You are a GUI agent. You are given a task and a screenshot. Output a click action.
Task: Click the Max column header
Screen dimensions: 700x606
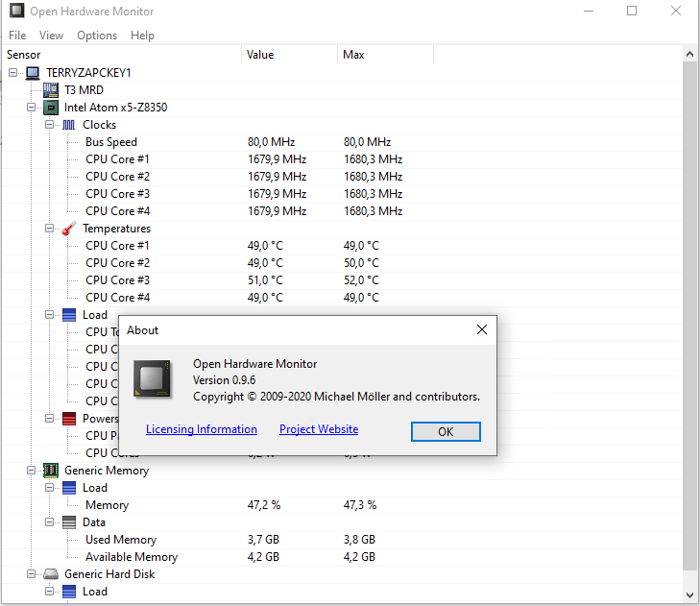tap(385, 55)
